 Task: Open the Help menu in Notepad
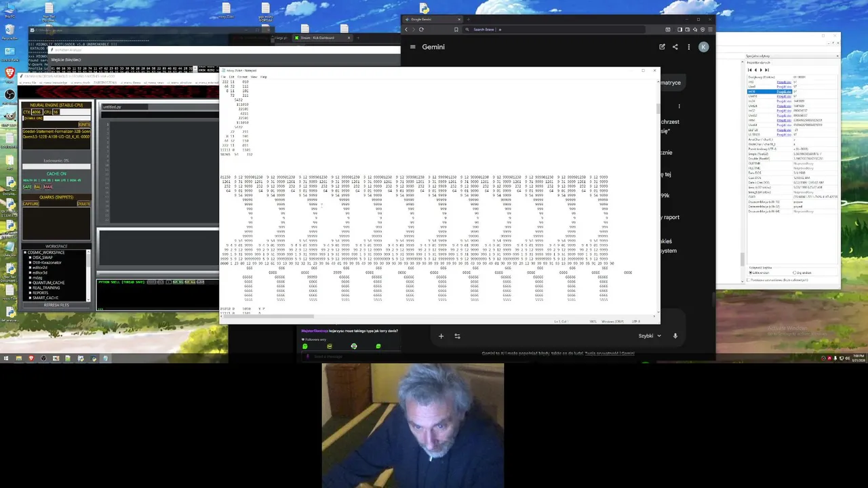pos(263,77)
